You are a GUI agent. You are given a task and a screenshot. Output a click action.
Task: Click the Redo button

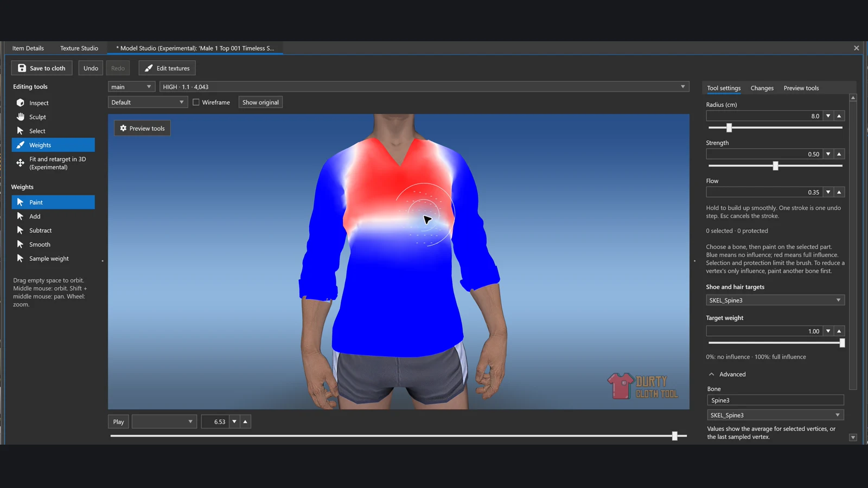point(118,68)
